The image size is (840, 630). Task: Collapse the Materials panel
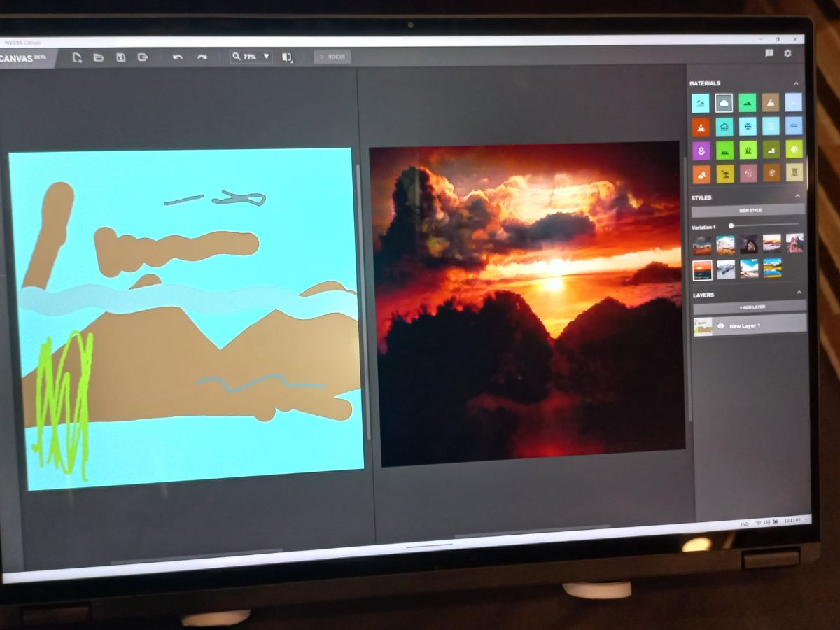pos(797,83)
